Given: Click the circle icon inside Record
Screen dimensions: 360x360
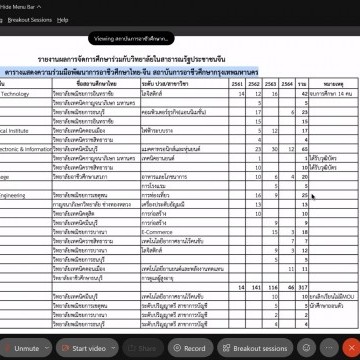Looking at the screenshot, I should [177, 348].
